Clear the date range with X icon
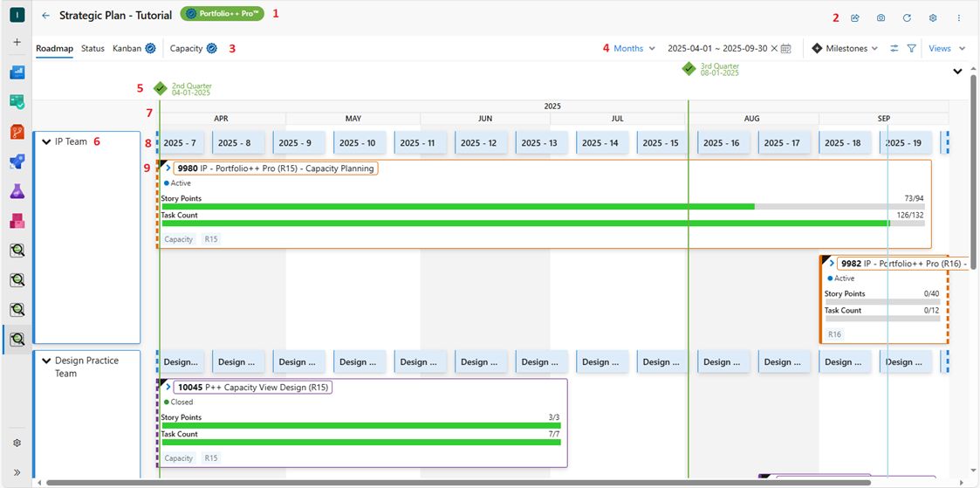Image resolution: width=980 pixels, height=488 pixels. click(x=774, y=48)
